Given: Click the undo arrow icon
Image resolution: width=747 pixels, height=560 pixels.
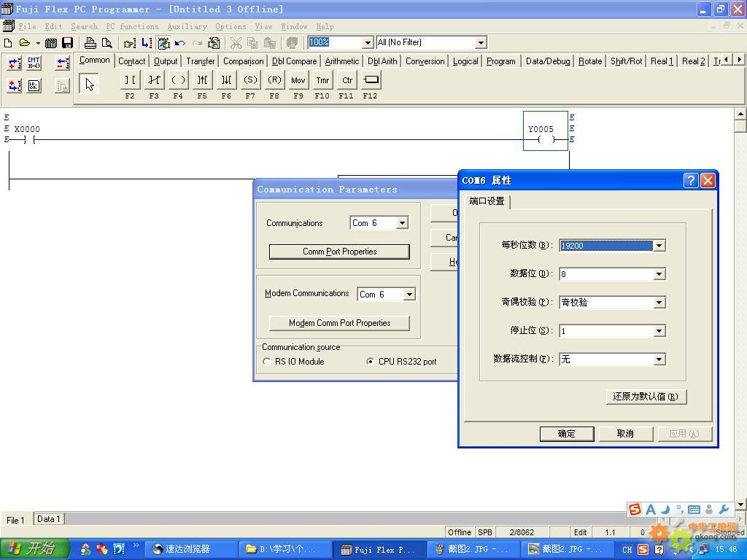Looking at the screenshot, I should tap(180, 43).
